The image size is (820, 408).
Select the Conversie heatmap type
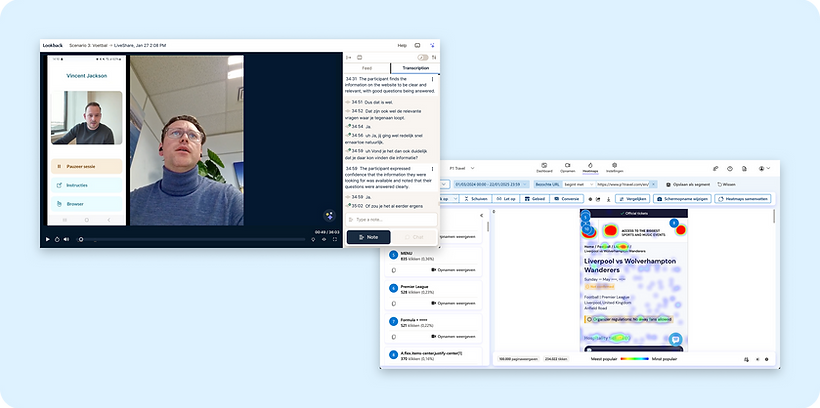pos(566,199)
